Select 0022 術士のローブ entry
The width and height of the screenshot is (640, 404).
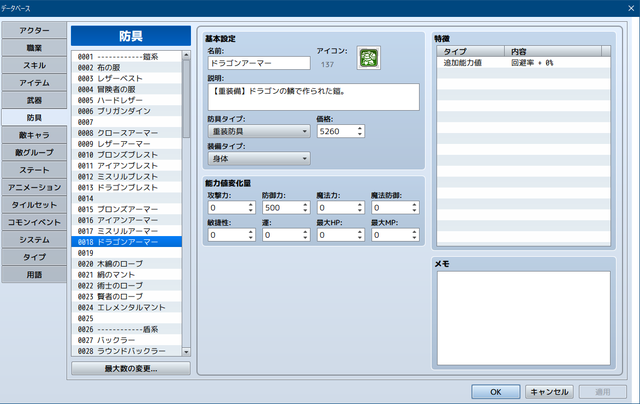127,286
